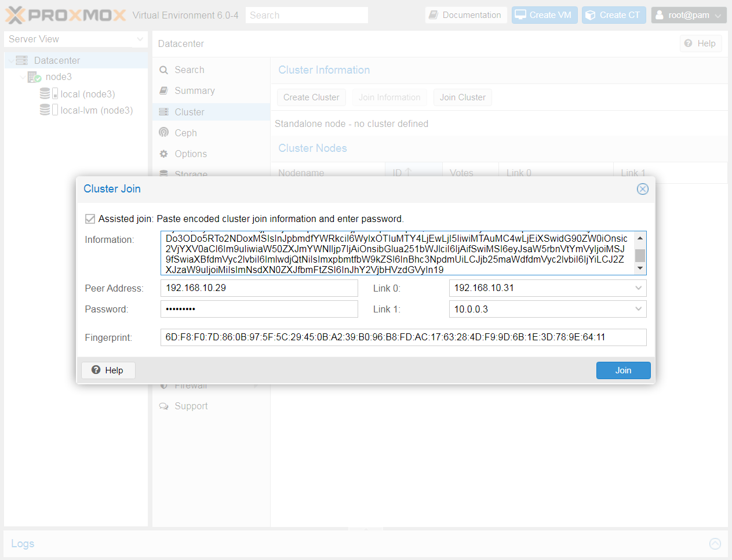Expand the Logs panel arrow icon
The height and width of the screenshot is (560, 732).
coord(715,544)
